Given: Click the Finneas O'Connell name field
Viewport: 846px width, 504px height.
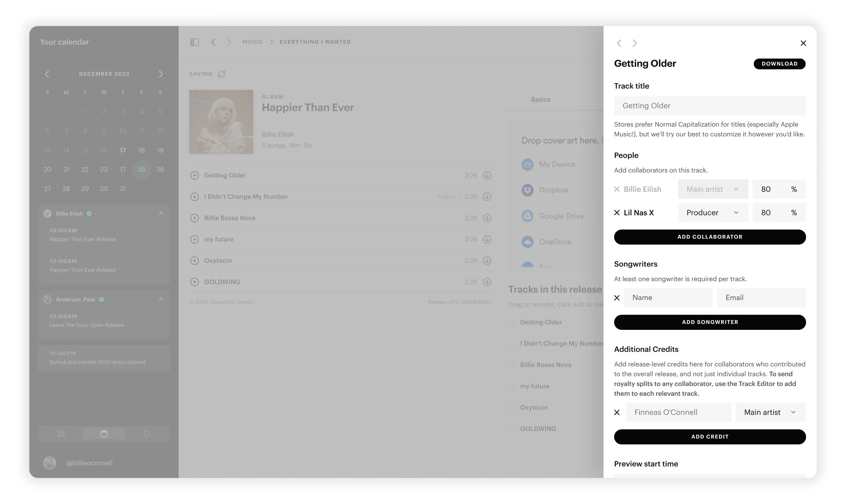Looking at the screenshot, I should (678, 412).
